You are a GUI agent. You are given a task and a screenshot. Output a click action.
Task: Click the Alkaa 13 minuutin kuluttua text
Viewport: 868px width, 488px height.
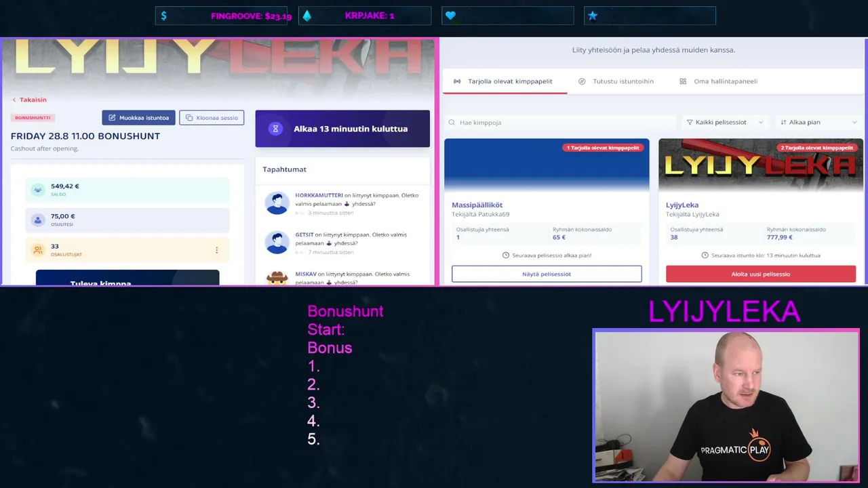[x=351, y=129]
